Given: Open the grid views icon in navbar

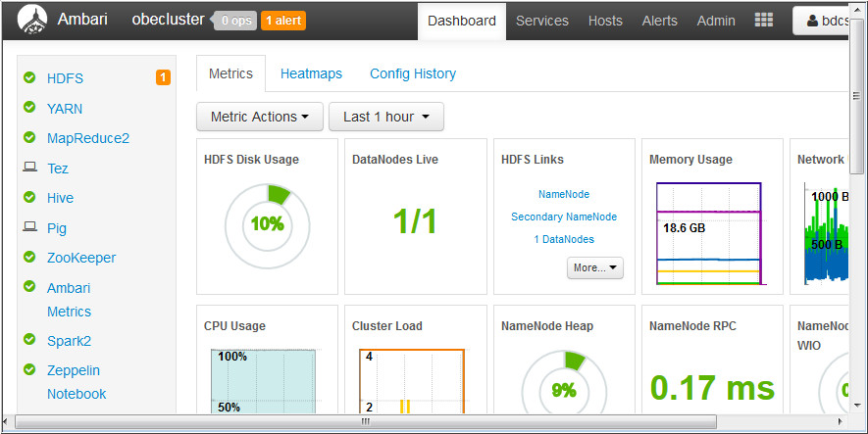Looking at the screenshot, I should [x=764, y=21].
